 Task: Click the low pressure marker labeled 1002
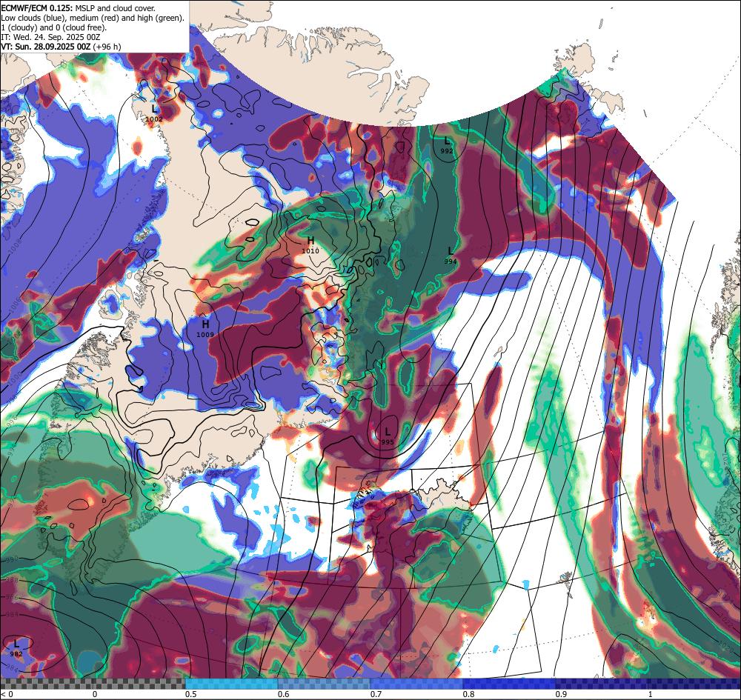(154, 113)
